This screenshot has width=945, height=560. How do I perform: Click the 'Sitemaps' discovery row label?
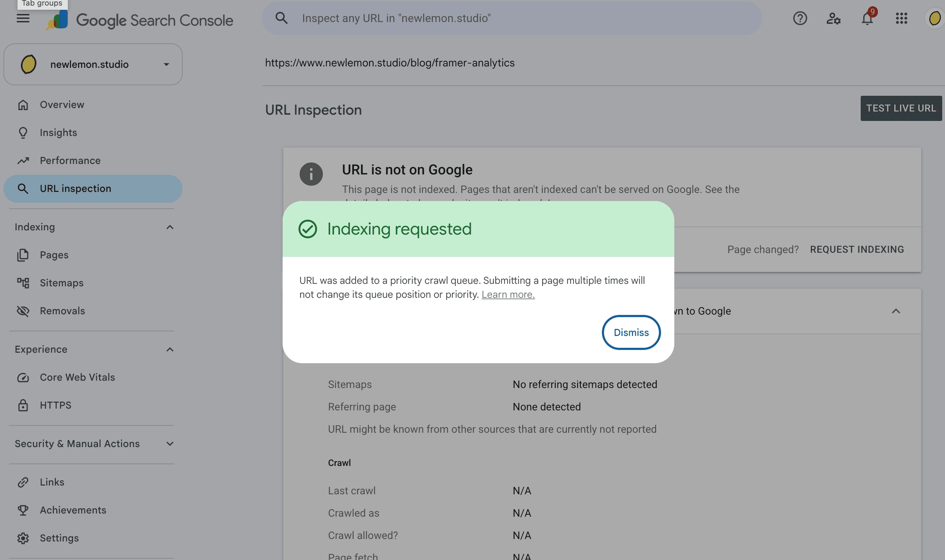pyautogui.click(x=350, y=384)
